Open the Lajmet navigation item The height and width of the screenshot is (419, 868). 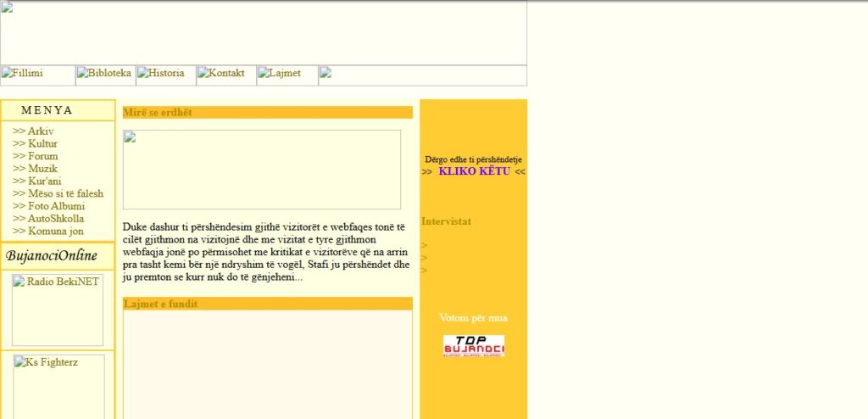(x=287, y=74)
